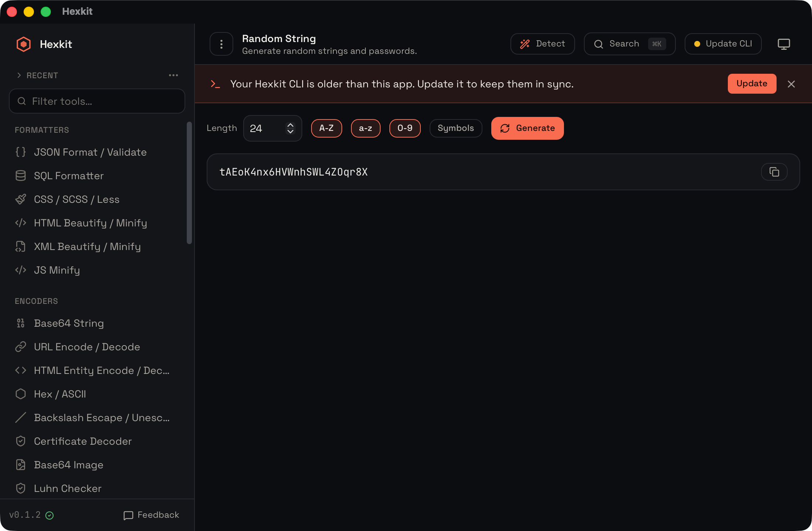Image resolution: width=812 pixels, height=531 pixels.
Task: Toggle the a-z lowercase character set
Action: [x=365, y=128]
